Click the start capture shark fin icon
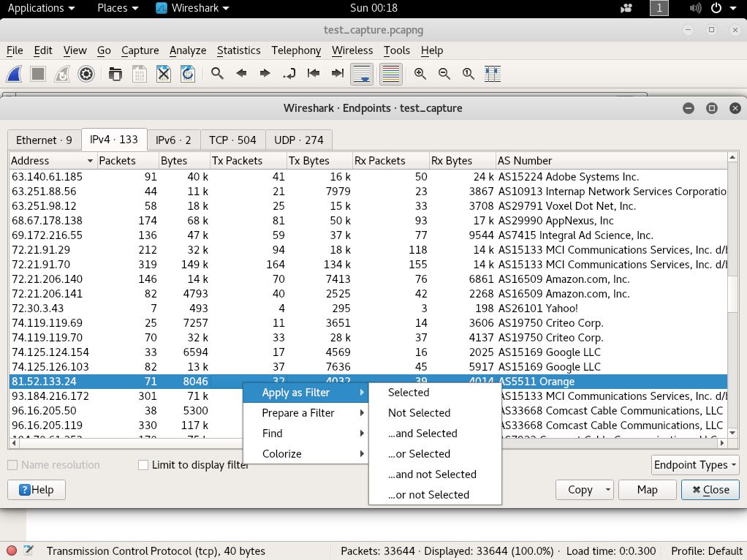 (14, 74)
